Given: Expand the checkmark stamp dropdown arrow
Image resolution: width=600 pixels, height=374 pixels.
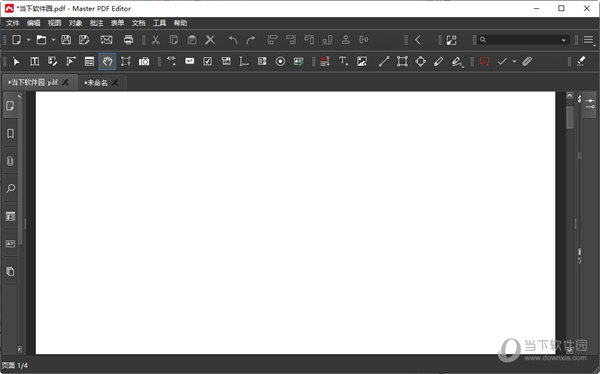Looking at the screenshot, I should pyautogui.click(x=514, y=61).
